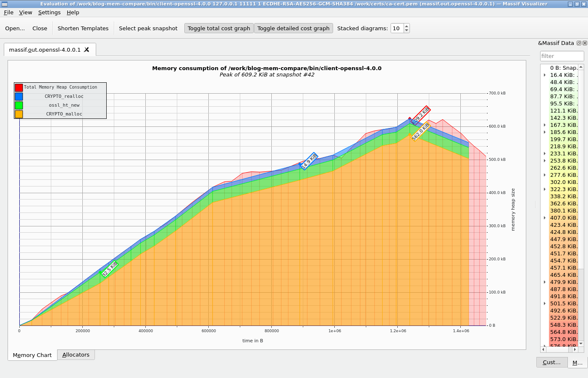This screenshot has height=378, width=588.
Task: Click the orange CRYPTO_malloc legend swatch
Action: coord(19,114)
